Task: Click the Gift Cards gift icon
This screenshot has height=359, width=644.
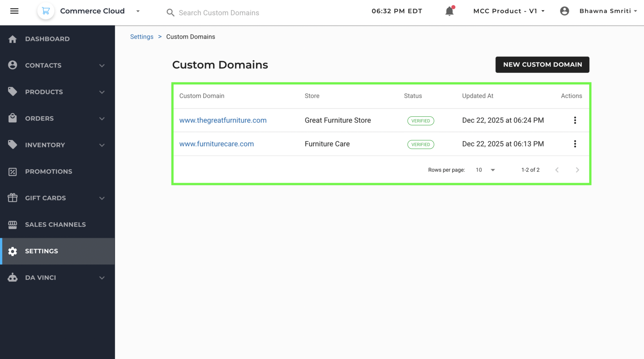Action: click(13, 198)
